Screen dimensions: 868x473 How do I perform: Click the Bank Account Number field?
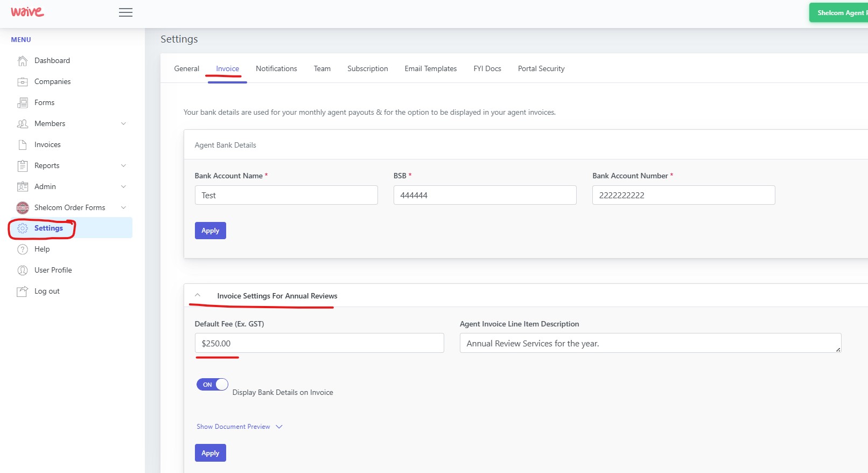684,195
